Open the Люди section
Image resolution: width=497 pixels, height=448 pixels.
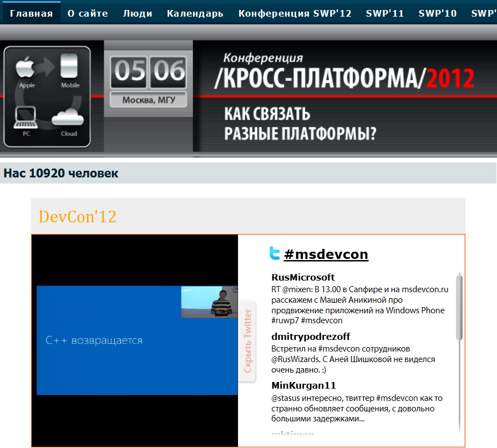tap(138, 13)
